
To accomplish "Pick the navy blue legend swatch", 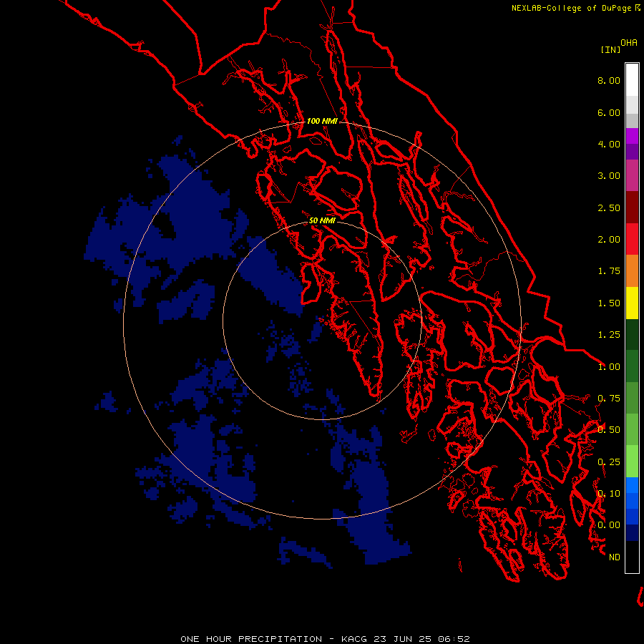I will click(632, 533).
